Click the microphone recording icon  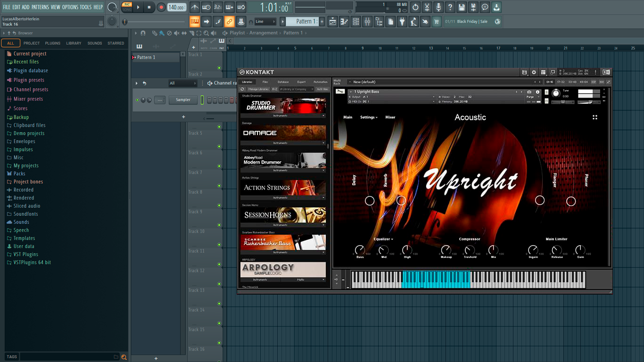[x=438, y=7]
